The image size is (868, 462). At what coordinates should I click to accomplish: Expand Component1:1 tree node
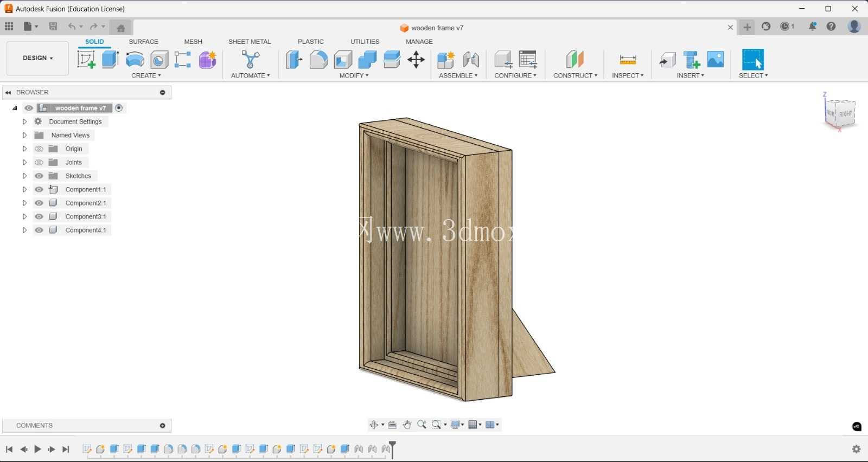pyautogui.click(x=24, y=189)
